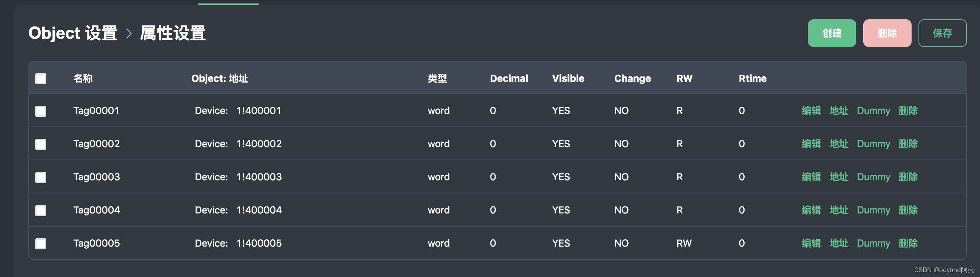Click the 保存 button
Viewport: 980px width, 277px height.
[x=942, y=33]
